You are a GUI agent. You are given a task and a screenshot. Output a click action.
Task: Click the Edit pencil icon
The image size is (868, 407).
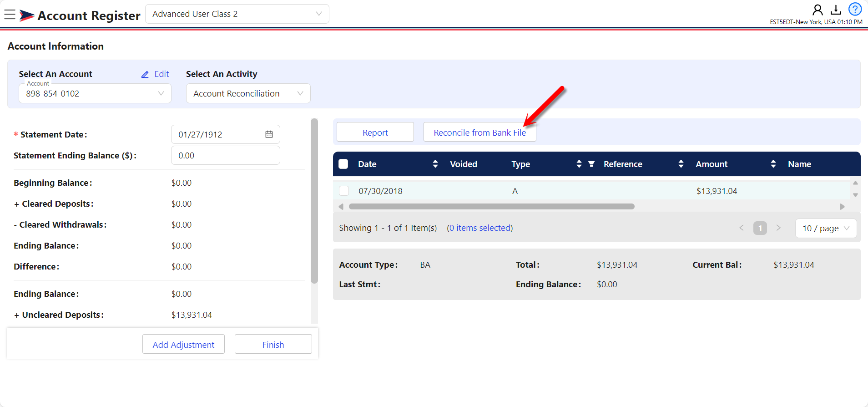point(145,74)
